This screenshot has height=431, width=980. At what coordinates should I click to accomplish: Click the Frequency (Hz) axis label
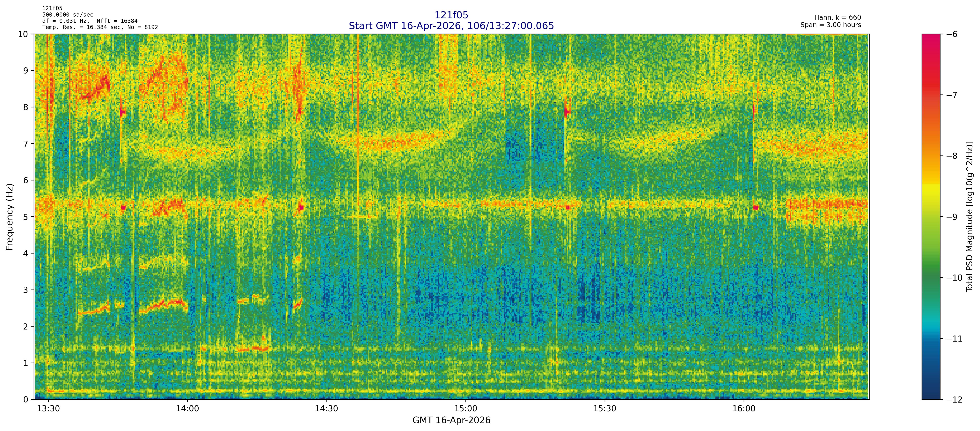click(x=10, y=217)
